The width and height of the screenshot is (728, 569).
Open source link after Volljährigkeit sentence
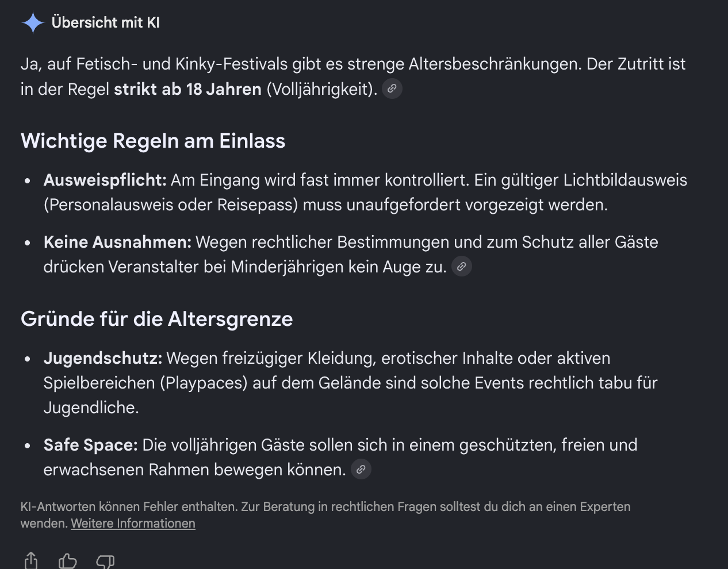point(392,89)
